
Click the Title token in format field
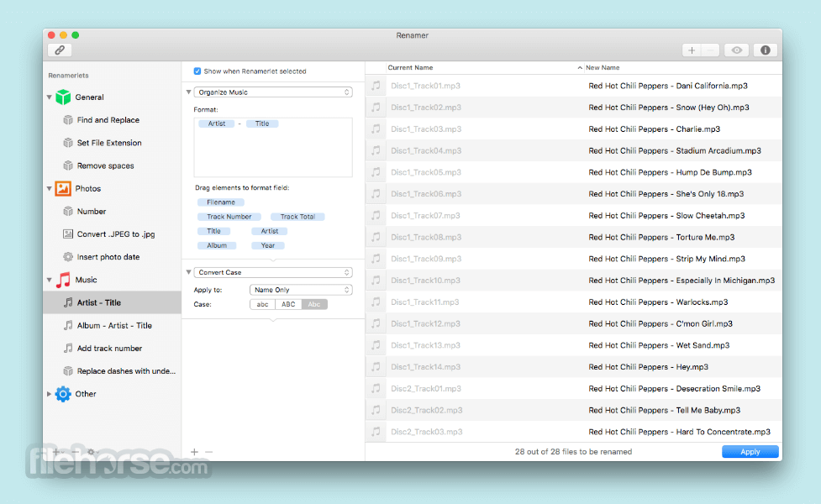[262, 123]
